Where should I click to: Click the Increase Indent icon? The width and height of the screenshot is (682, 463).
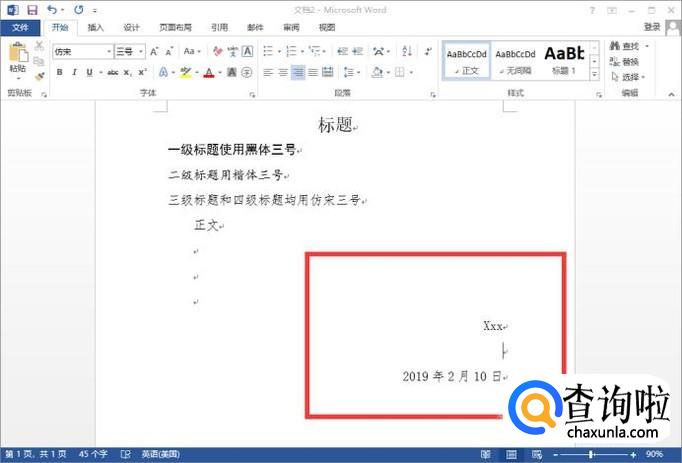[358, 51]
